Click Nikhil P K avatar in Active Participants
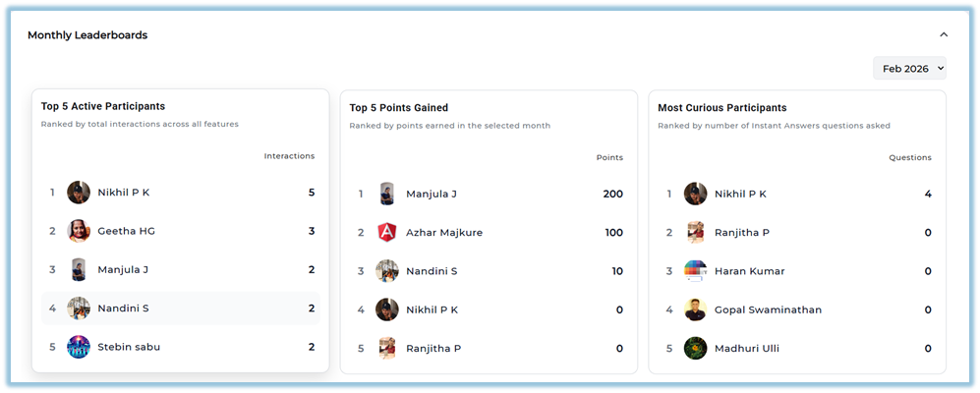 click(x=79, y=193)
